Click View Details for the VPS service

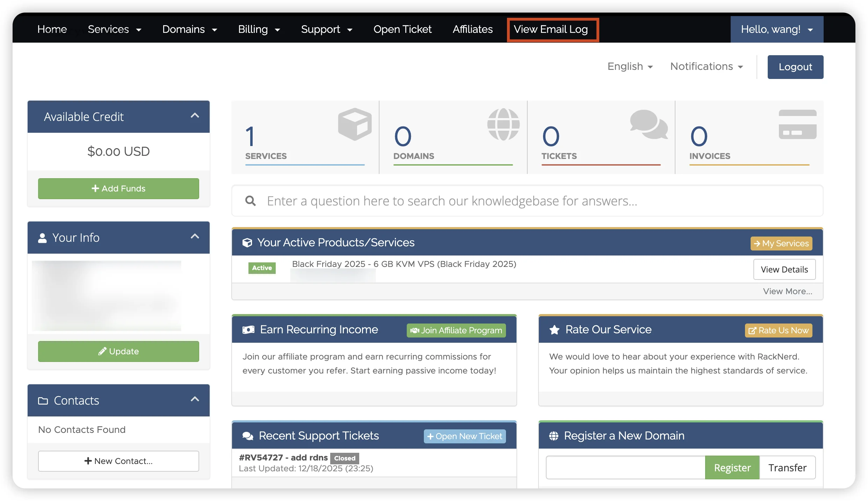784,269
